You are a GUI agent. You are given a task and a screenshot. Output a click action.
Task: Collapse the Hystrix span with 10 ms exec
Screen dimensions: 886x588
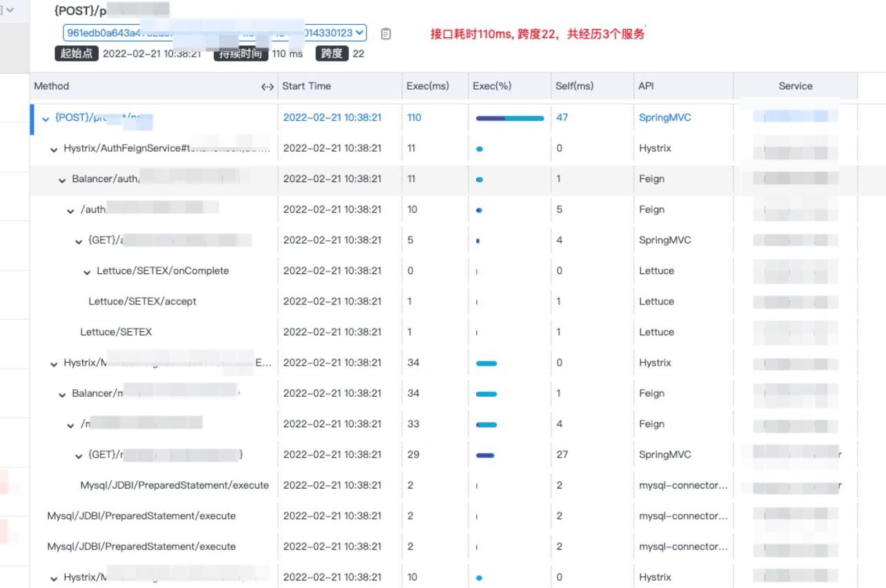(54, 578)
